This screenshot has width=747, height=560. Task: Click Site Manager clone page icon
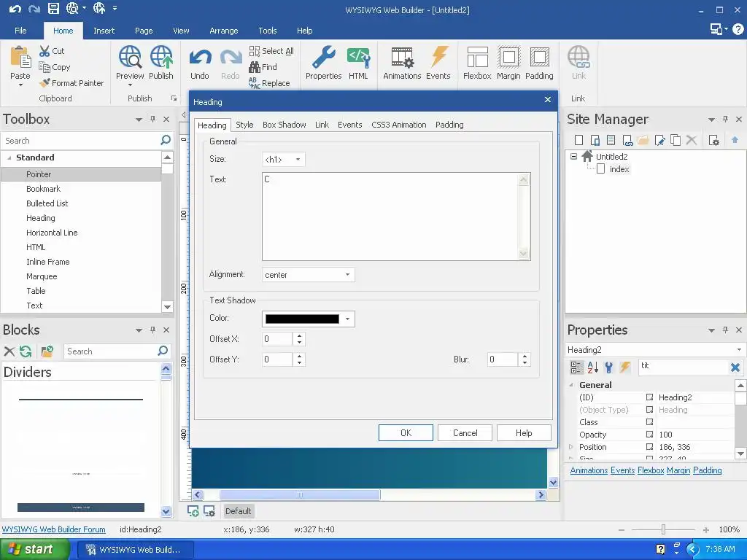[676, 140]
